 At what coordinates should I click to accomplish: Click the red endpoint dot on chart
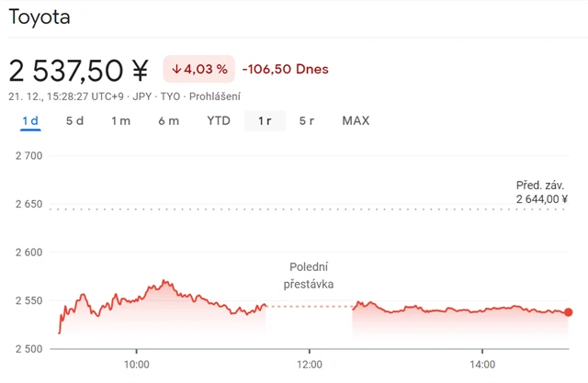pos(568,312)
